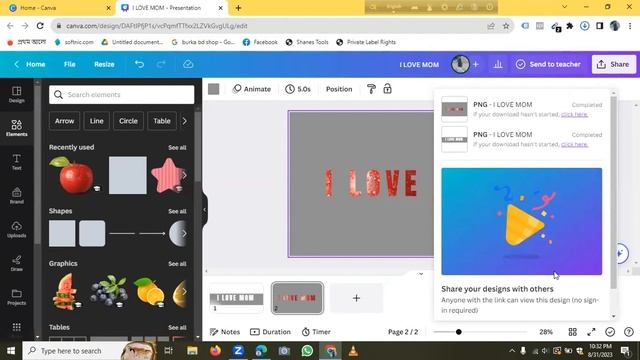Screen dimensions: 640x360
Task: Expand Recently used row with arrow
Action: click(x=184, y=176)
